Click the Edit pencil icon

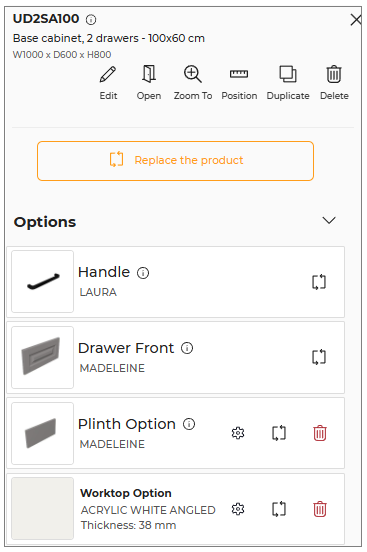(x=108, y=74)
